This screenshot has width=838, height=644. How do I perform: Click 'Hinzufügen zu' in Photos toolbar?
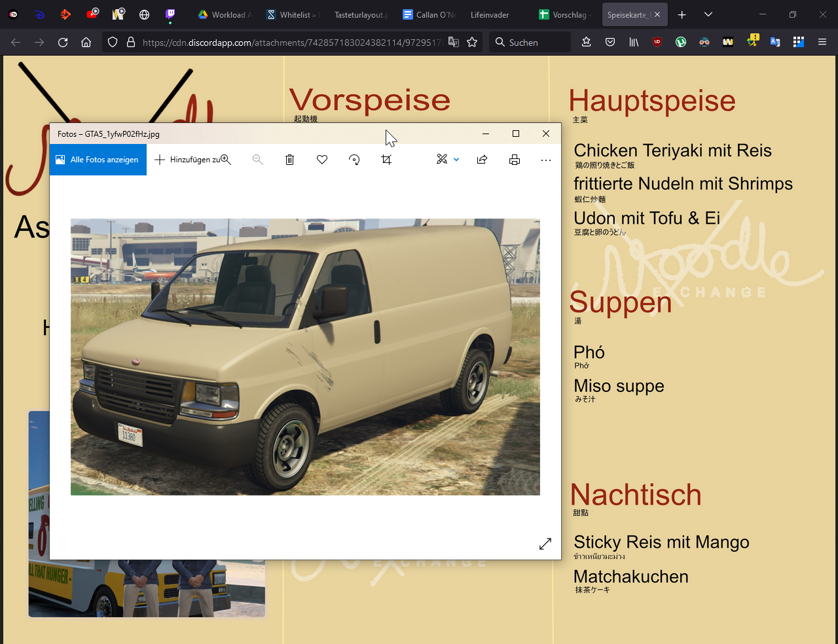[188, 160]
